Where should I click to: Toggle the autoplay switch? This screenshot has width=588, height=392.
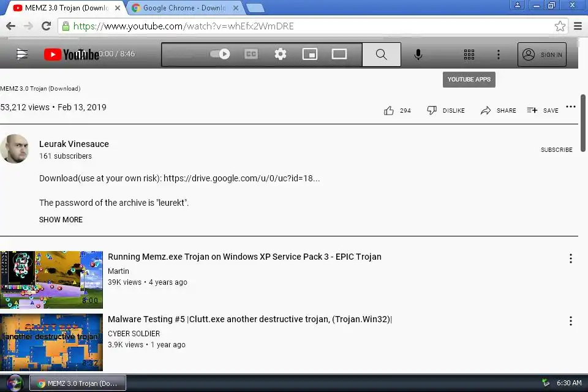tap(220, 54)
